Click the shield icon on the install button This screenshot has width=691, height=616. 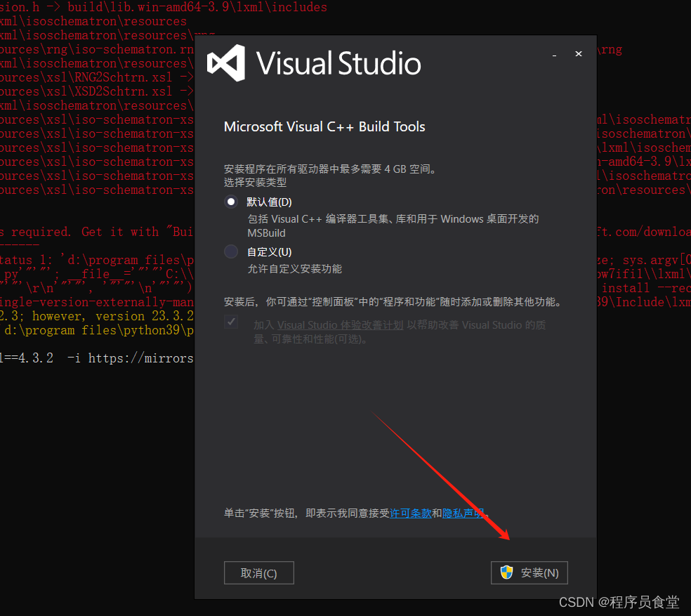pos(507,572)
